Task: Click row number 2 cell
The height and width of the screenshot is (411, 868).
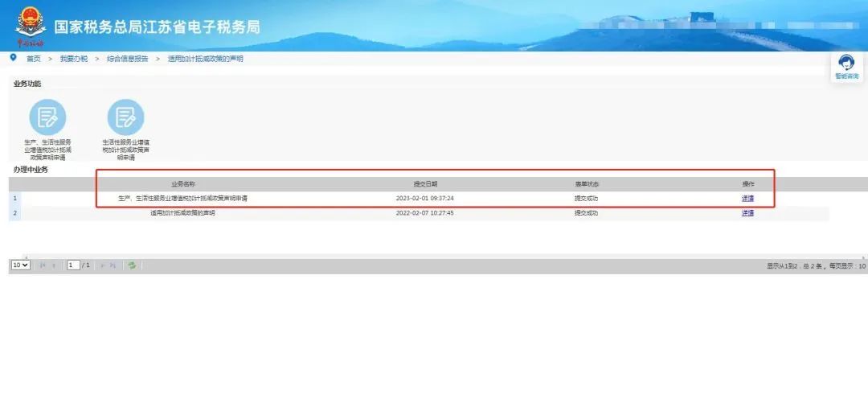Action: 15,212
